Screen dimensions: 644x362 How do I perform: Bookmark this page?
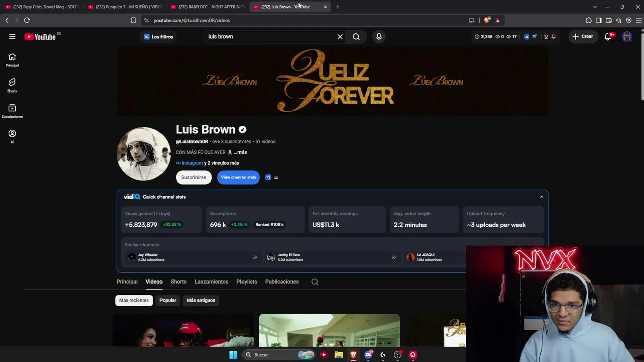pyautogui.click(x=133, y=20)
